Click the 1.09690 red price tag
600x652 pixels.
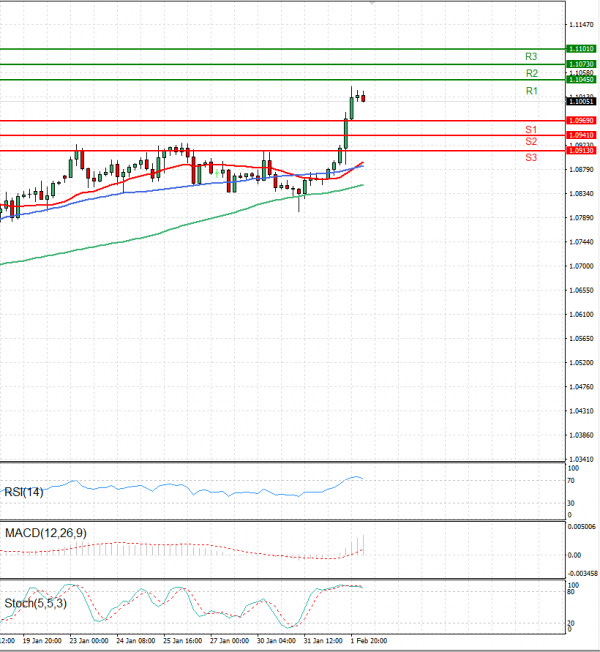[580, 120]
